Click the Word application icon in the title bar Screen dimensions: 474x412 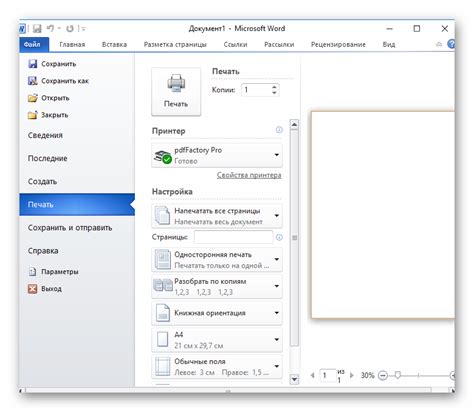tap(22, 29)
